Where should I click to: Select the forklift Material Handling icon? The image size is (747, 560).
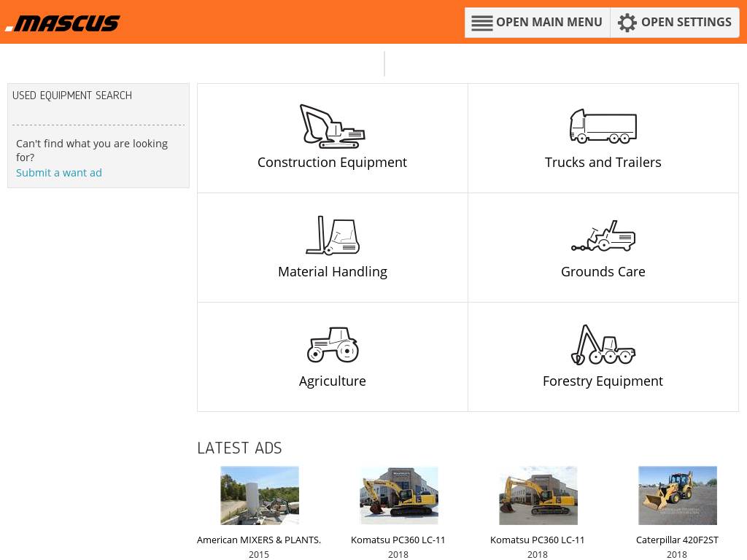point(333,236)
